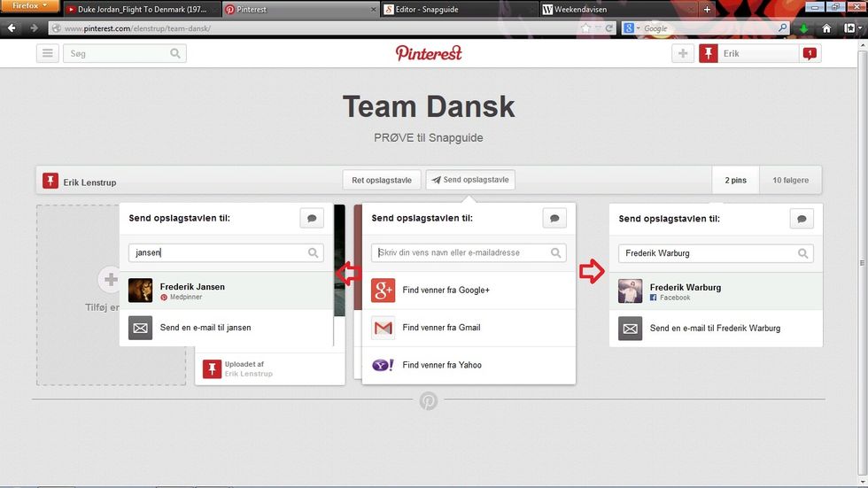Choose Send en e-mail til jansen

tap(227, 328)
